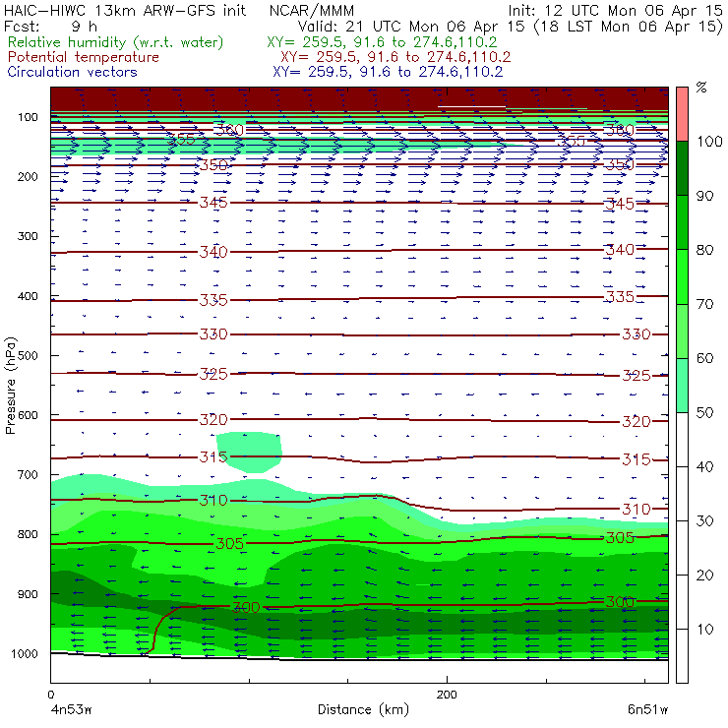Click the left-hand "345" isentrope label
Screen dimensions: 728x728
coord(213,203)
